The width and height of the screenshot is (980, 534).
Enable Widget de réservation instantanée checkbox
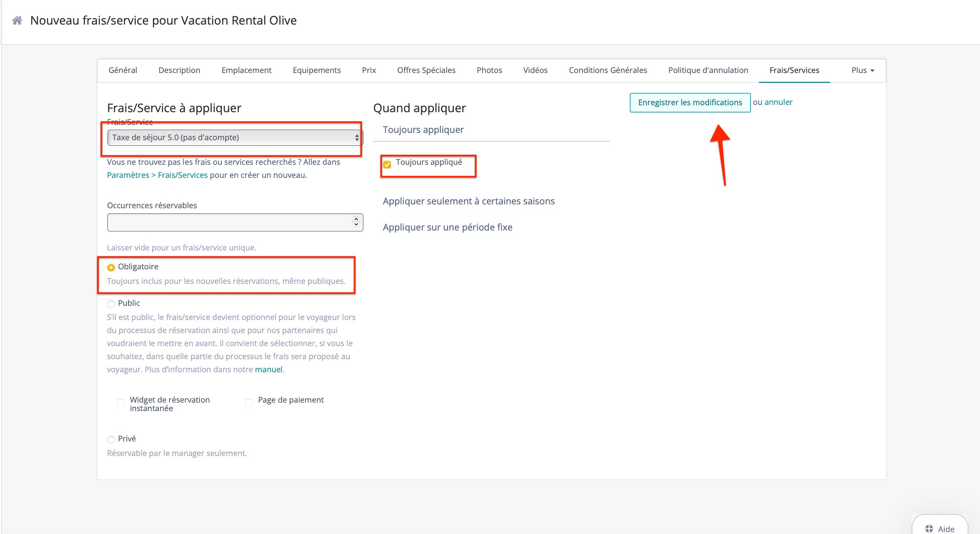pyautogui.click(x=121, y=402)
